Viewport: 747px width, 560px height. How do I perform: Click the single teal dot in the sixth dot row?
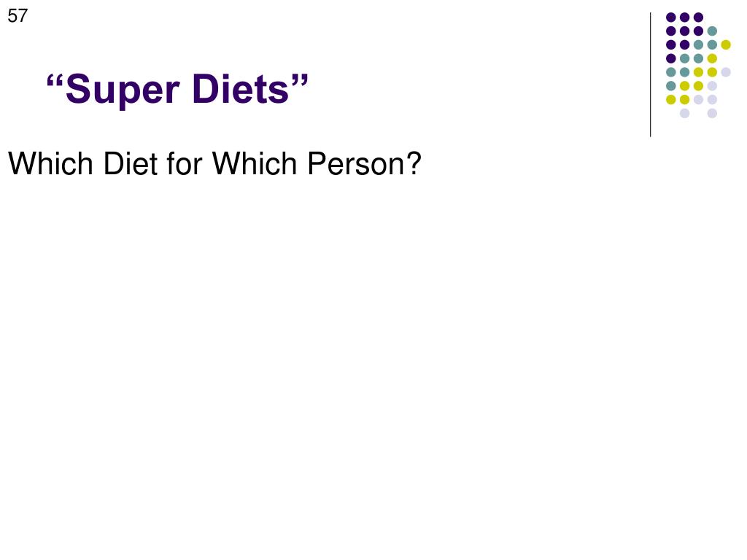[x=670, y=85]
